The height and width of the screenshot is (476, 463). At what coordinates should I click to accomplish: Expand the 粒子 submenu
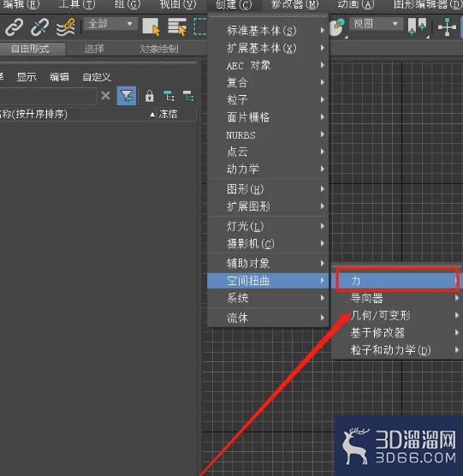pos(268,100)
